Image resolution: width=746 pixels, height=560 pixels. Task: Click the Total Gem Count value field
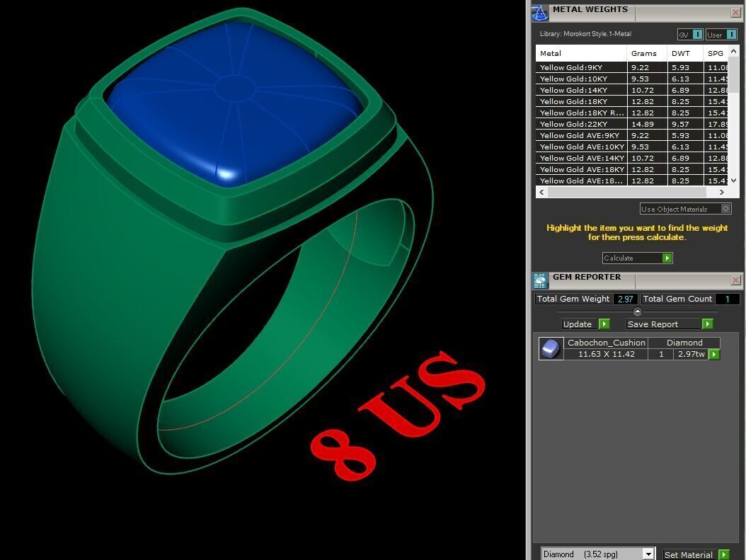coord(727,299)
